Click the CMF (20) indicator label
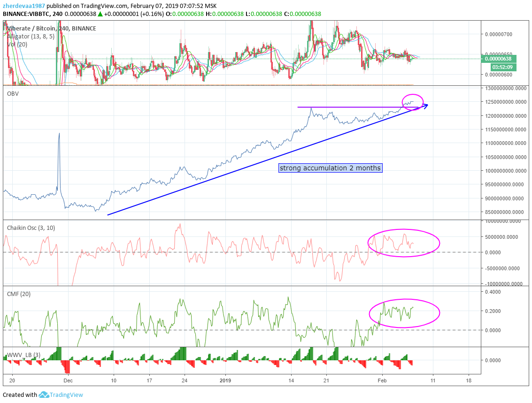This screenshot has width=532, height=403. [19, 294]
